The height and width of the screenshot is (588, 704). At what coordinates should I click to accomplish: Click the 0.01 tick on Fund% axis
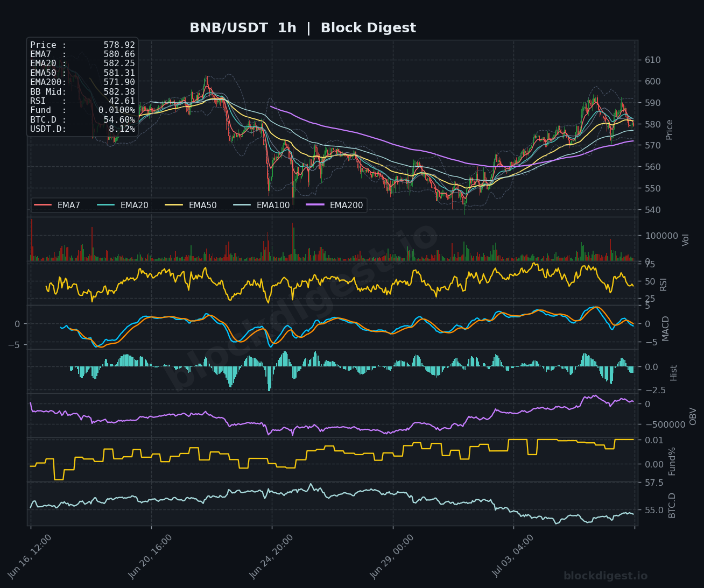(654, 441)
